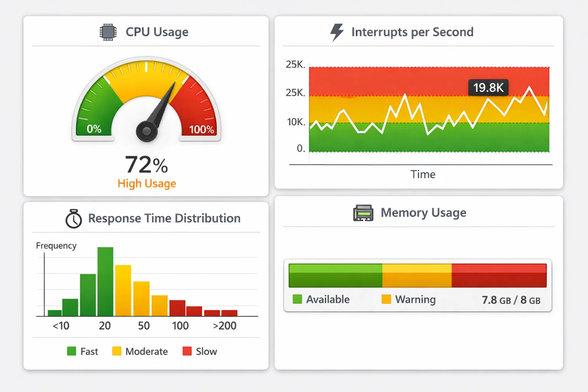Click the green Available legend swatch

tap(297, 299)
